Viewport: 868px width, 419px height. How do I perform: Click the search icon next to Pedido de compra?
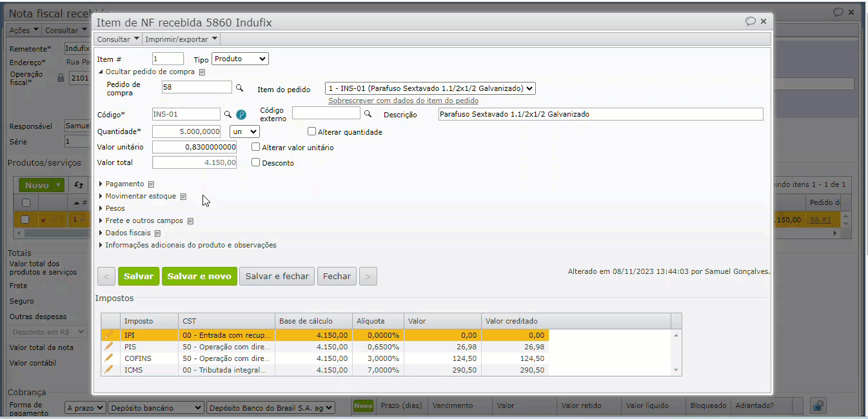[239, 88]
